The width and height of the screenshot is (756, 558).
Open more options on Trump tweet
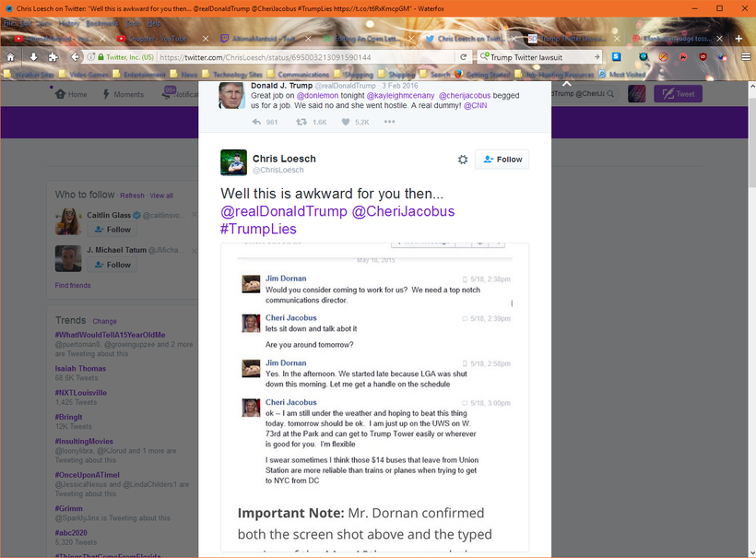tap(390, 122)
